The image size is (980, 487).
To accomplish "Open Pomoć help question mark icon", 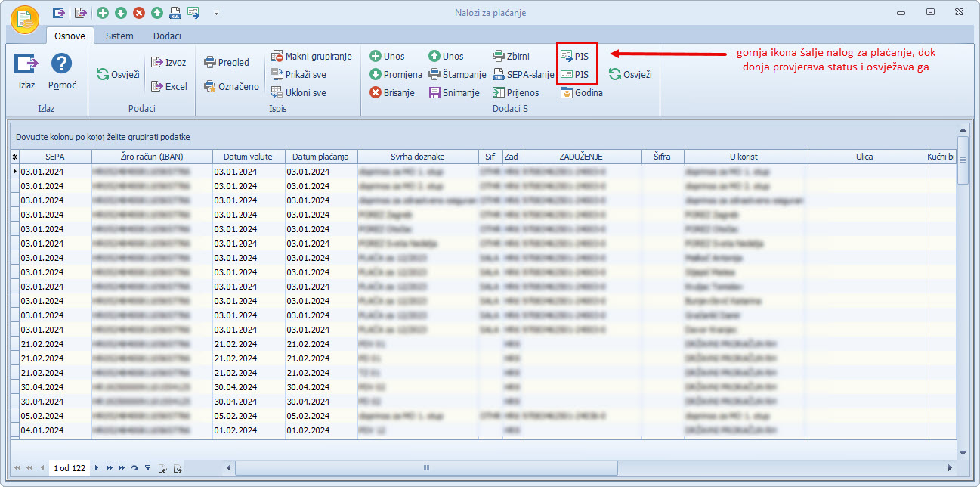I will tap(61, 65).
